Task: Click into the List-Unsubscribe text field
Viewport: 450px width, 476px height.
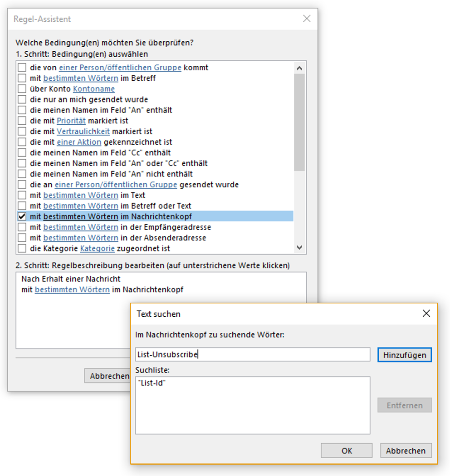Action: pos(252,355)
